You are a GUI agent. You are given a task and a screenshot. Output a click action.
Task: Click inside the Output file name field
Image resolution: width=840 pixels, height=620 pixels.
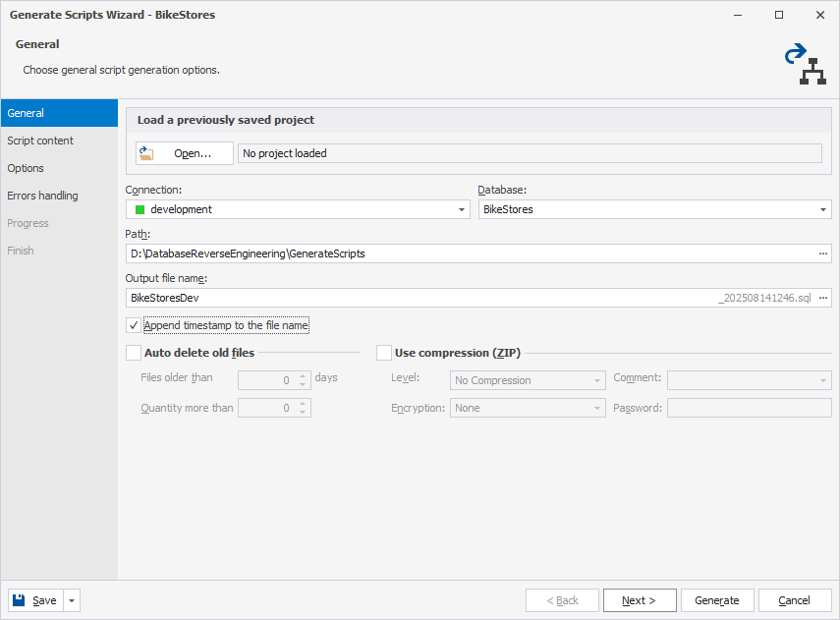click(x=393, y=297)
